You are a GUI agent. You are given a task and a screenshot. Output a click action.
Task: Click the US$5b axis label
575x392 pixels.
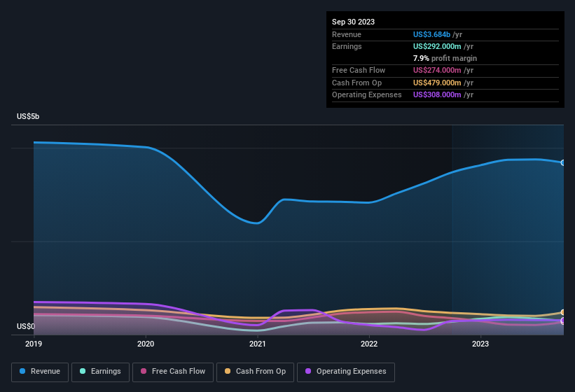pos(28,116)
